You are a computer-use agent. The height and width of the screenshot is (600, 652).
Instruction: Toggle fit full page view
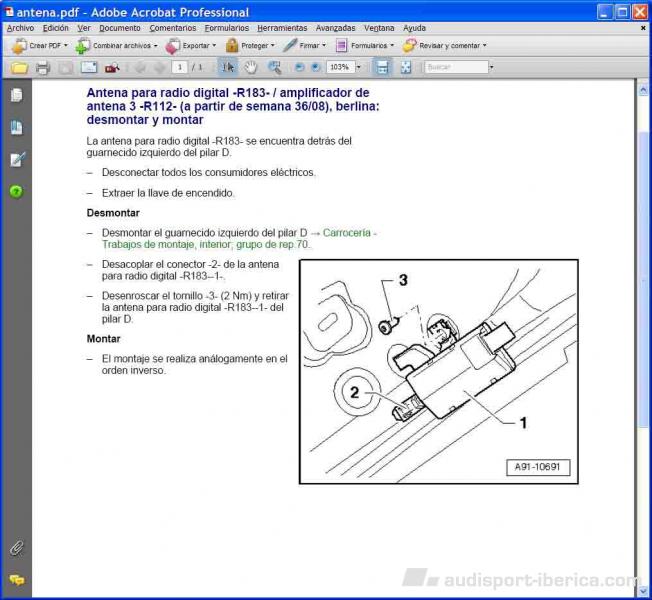click(406, 67)
